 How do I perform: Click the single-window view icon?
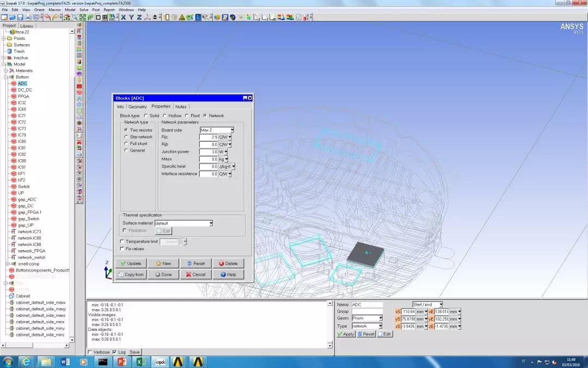click(98, 17)
